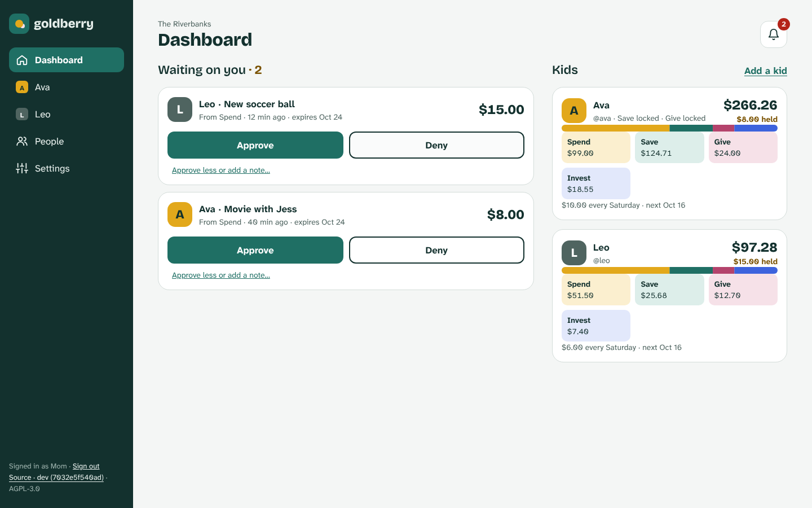Click Leo's avatar in Kids card
The width and height of the screenshot is (812, 508).
(574, 253)
